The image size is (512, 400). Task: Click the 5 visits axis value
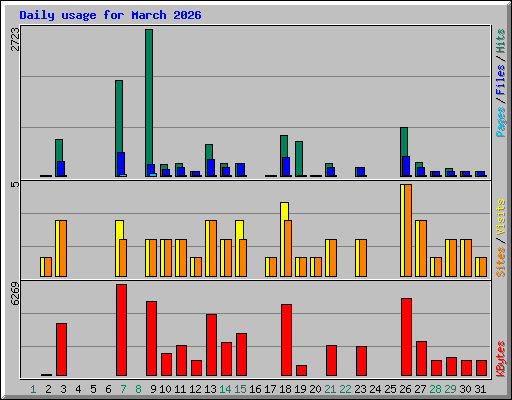(15, 184)
